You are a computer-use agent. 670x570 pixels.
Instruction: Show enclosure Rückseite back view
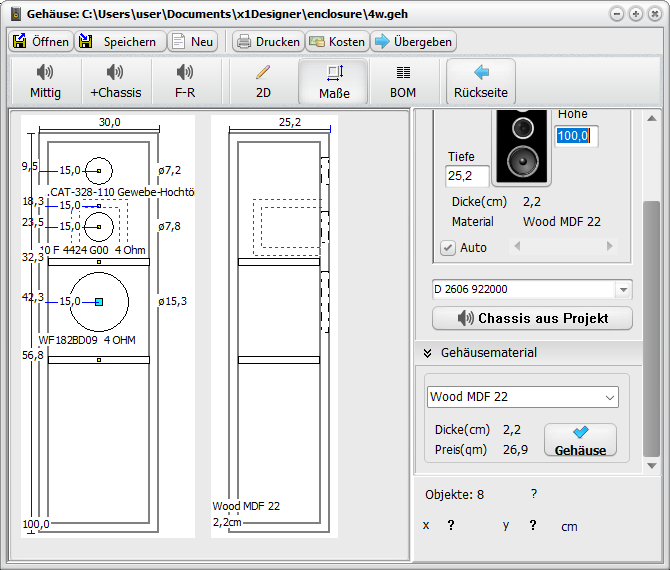point(481,81)
